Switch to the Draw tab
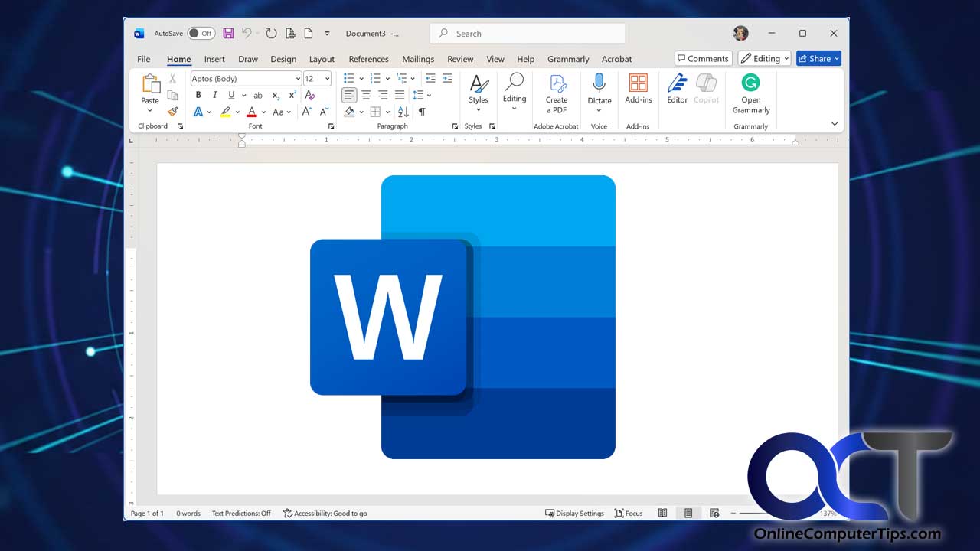980x551 pixels. pyautogui.click(x=248, y=59)
